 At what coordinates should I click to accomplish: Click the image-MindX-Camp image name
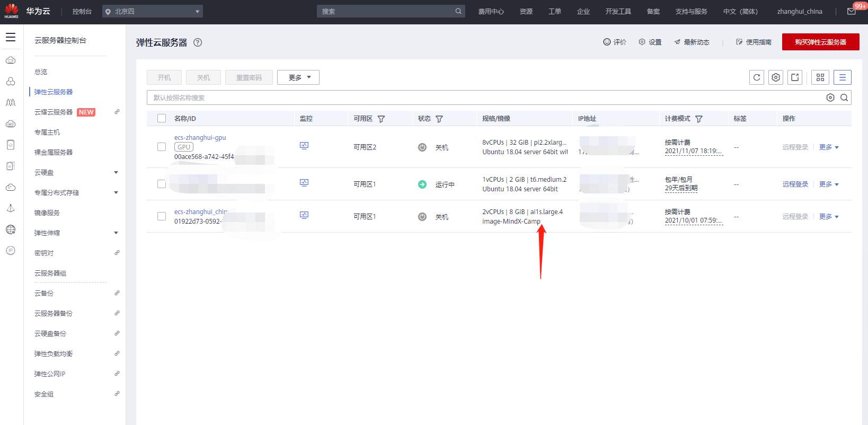511,222
